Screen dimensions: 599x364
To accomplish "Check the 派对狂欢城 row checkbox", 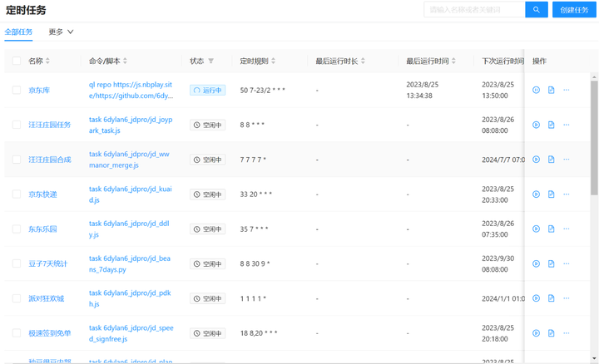I will coord(17,298).
